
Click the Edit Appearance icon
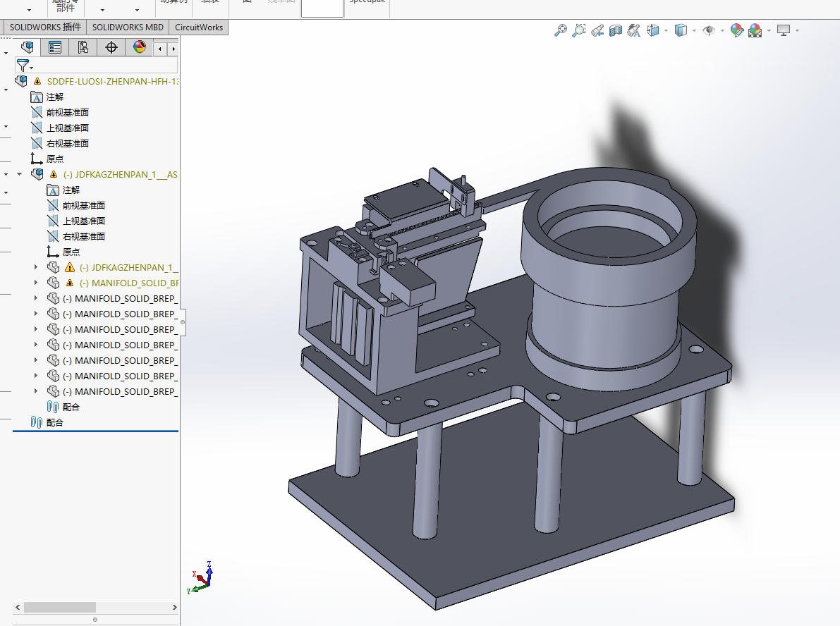[737, 30]
